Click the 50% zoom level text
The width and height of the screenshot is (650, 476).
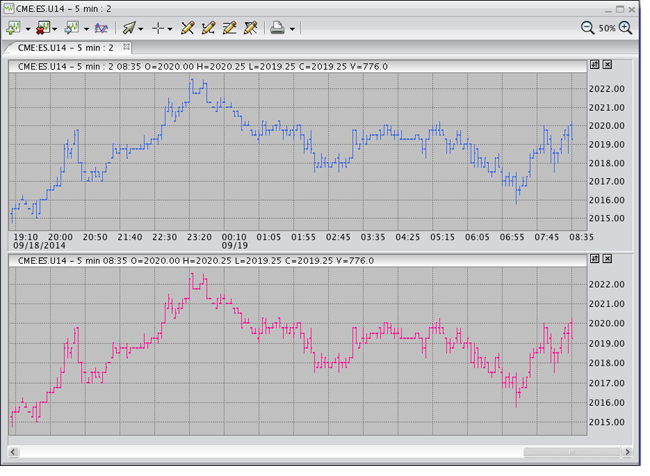[x=607, y=29]
